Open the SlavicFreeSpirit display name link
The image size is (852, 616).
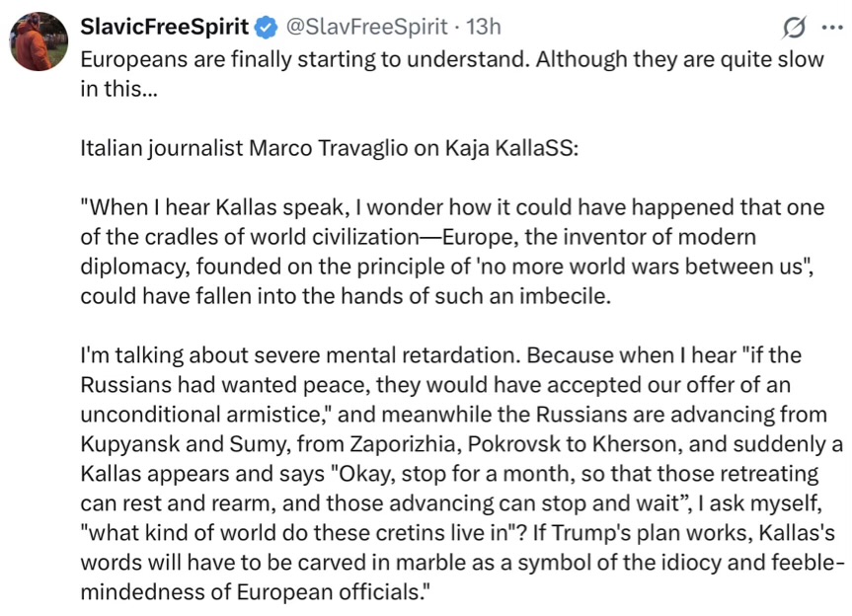tap(163, 27)
